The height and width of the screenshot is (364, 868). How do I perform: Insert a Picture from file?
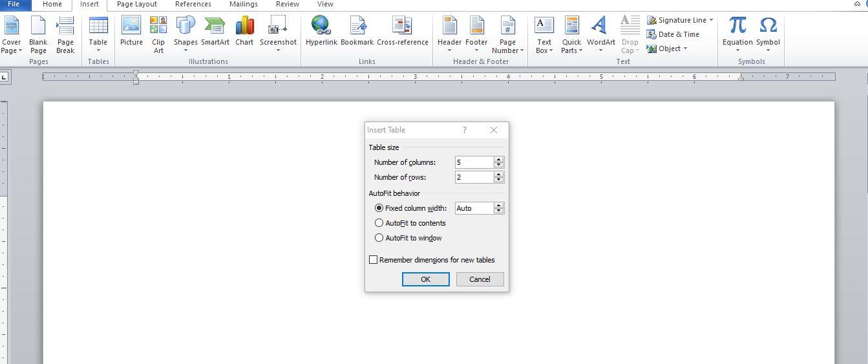[131, 31]
